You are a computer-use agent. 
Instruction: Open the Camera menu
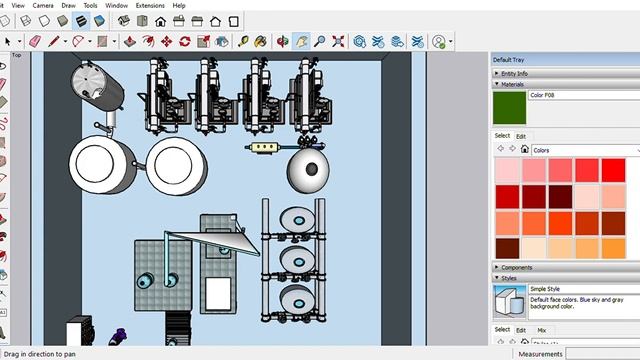click(x=43, y=5)
